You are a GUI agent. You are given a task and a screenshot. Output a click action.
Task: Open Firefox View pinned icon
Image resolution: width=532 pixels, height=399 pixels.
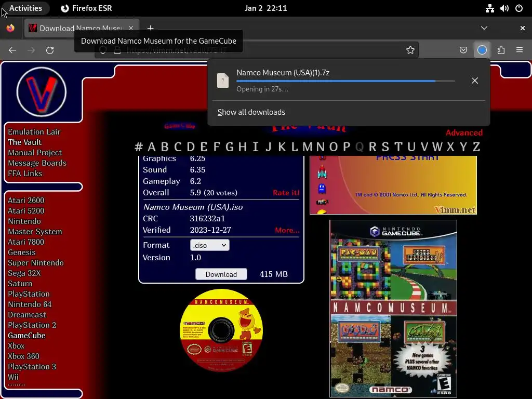pos(10,28)
